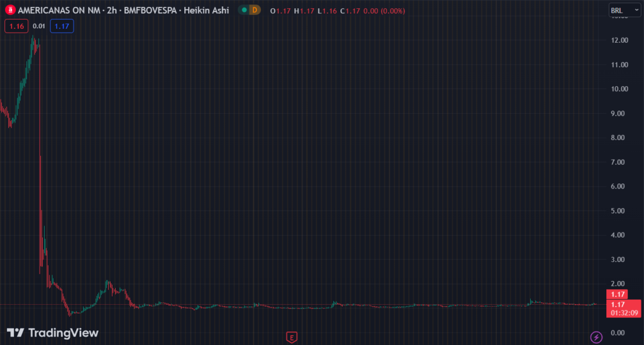644x345 pixels.
Task: Click the 0.00 price axis label
Action: [x=618, y=332]
